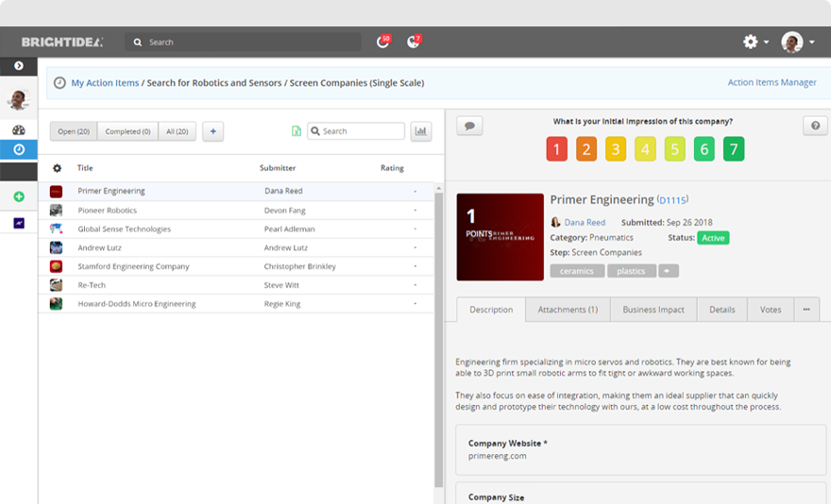
Task: Rate company 2 (orange)
Action: [586, 149]
